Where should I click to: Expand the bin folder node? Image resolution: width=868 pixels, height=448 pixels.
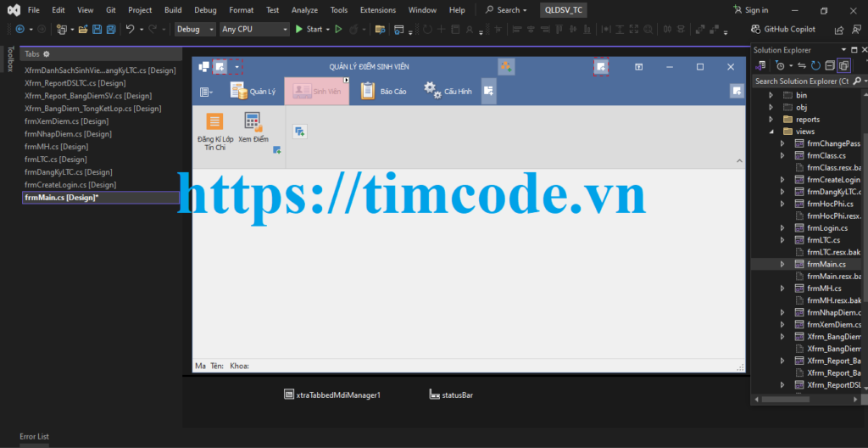click(771, 95)
